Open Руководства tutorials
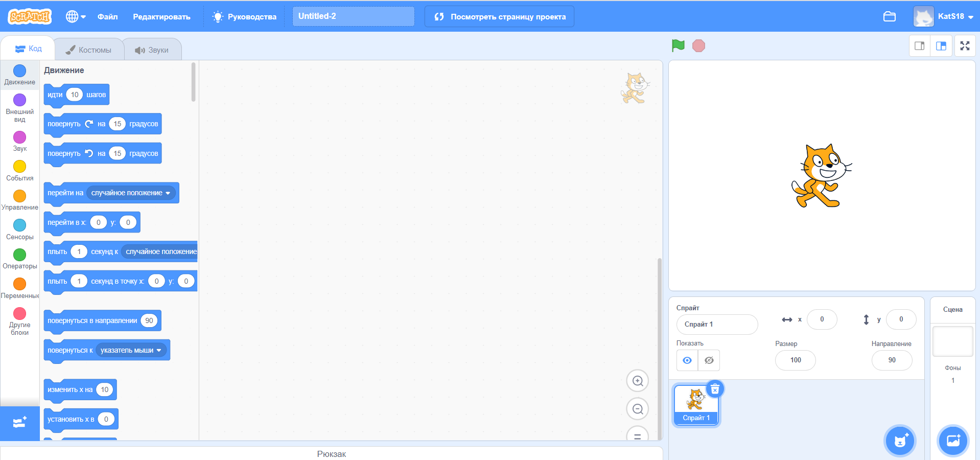980x460 pixels. 244,16
